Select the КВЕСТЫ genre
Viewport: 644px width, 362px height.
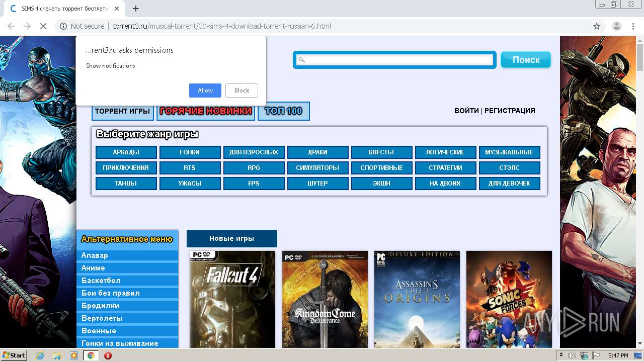pos(381,152)
